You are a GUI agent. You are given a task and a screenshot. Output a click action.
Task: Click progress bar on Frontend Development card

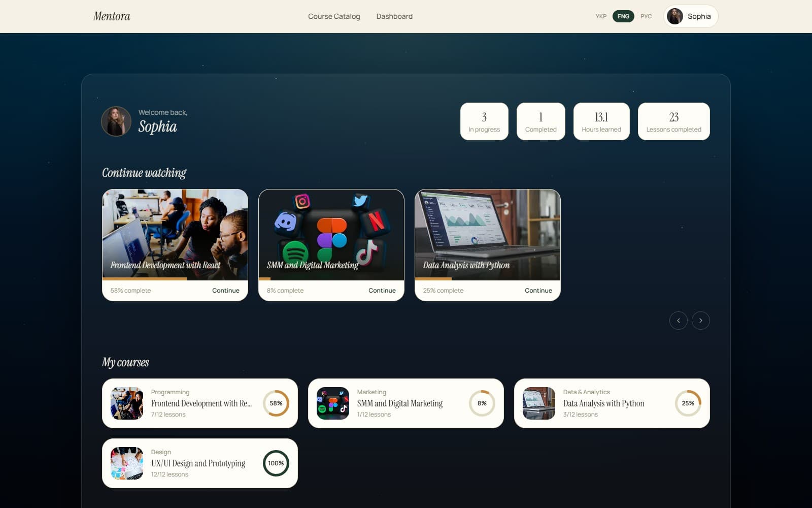click(x=175, y=279)
